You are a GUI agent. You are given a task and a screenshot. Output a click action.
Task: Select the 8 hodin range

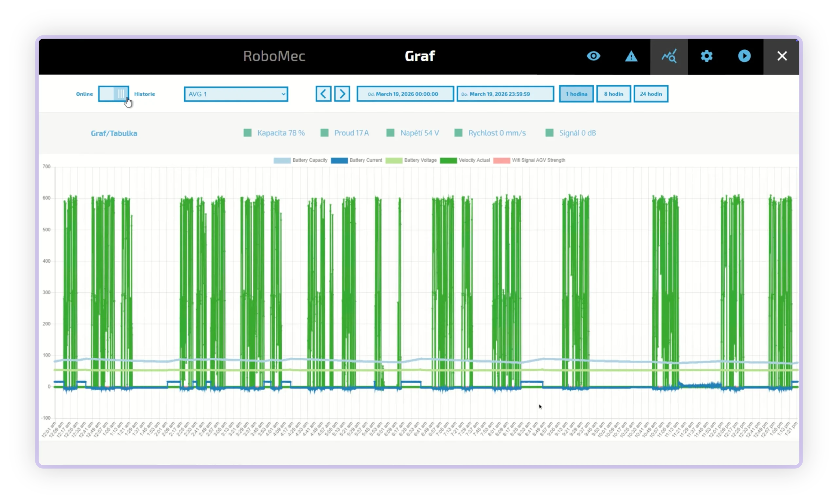613,94
